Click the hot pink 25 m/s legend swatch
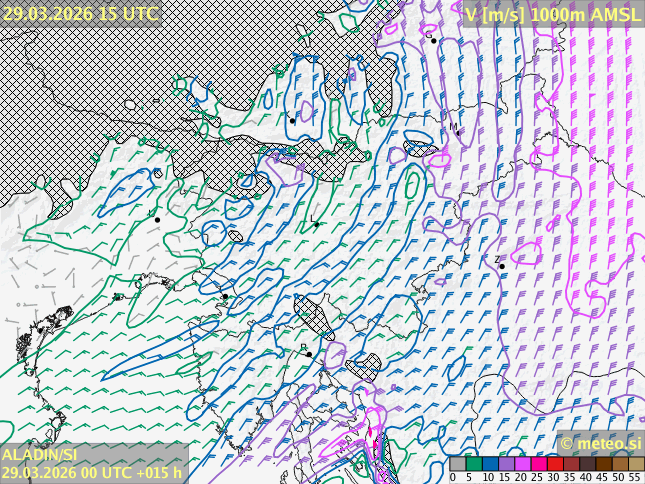645x484 pixels. (538, 464)
